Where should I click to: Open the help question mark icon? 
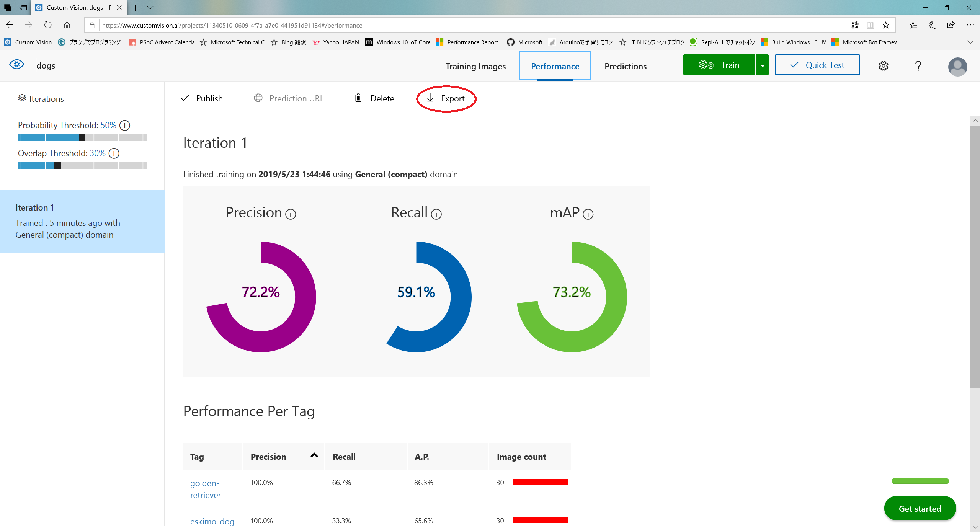[x=918, y=66]
